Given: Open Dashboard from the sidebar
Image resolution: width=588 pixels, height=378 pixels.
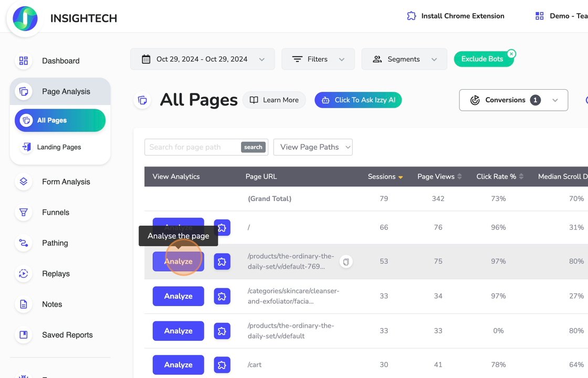Looking at the screenshot, I should pyautogui.click(x=60, y=61).
